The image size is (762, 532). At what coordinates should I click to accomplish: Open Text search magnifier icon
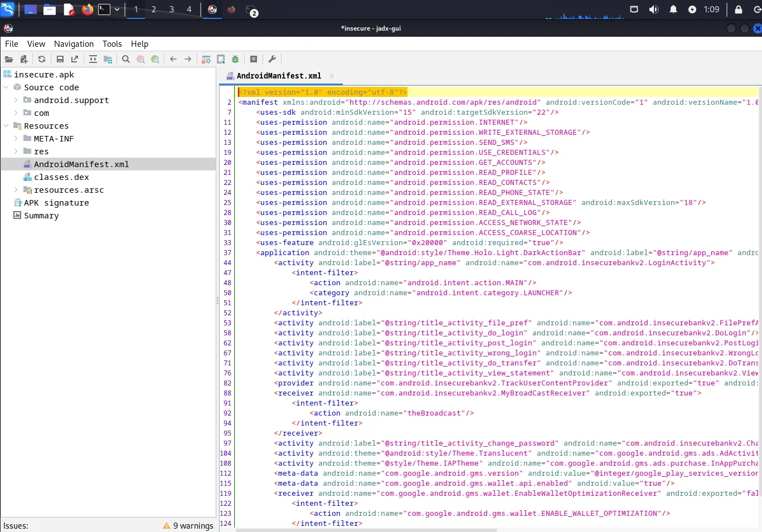[126, 59]
